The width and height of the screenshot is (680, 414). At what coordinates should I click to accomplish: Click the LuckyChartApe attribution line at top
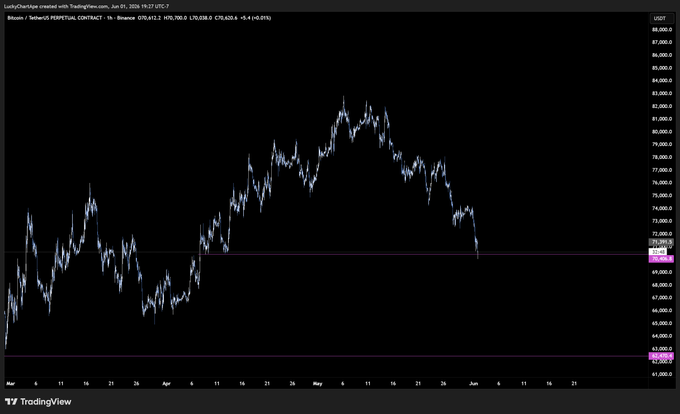pyautogui.click(x=86, y=6)
